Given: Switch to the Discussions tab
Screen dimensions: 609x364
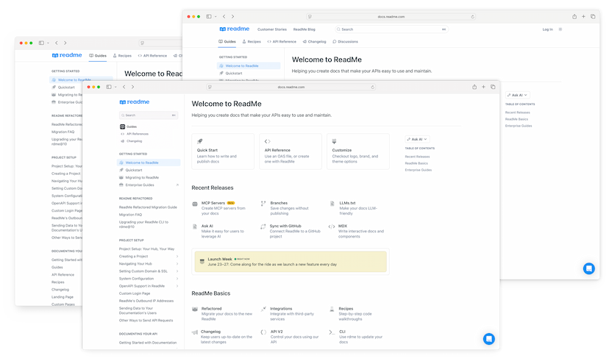Looking at the screenshot, I should tap(346, 42).
